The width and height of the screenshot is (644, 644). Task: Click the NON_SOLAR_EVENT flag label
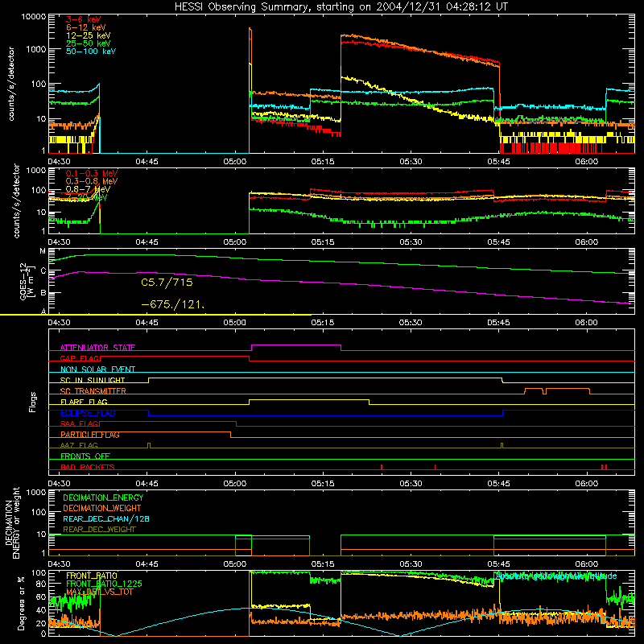97,369
